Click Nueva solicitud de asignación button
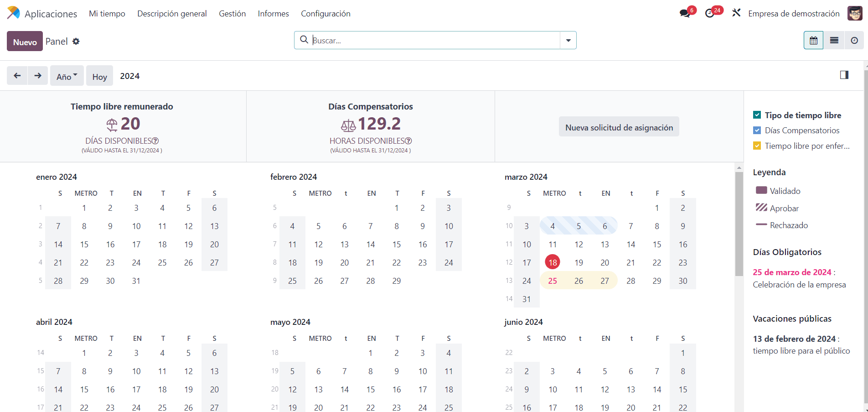Viewport: 868px width, 412px height. pos(619,126)
